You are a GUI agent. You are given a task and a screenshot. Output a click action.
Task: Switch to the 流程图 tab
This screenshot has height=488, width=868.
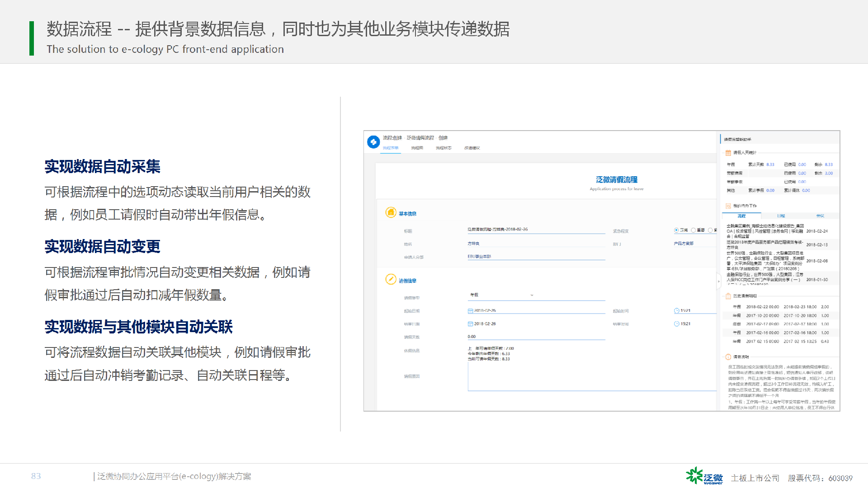point(417,148)
